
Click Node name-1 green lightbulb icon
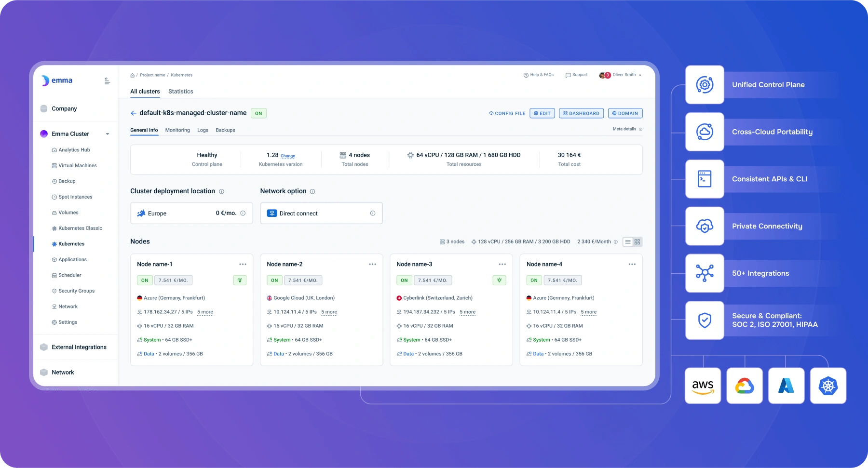tap(240, 280)
